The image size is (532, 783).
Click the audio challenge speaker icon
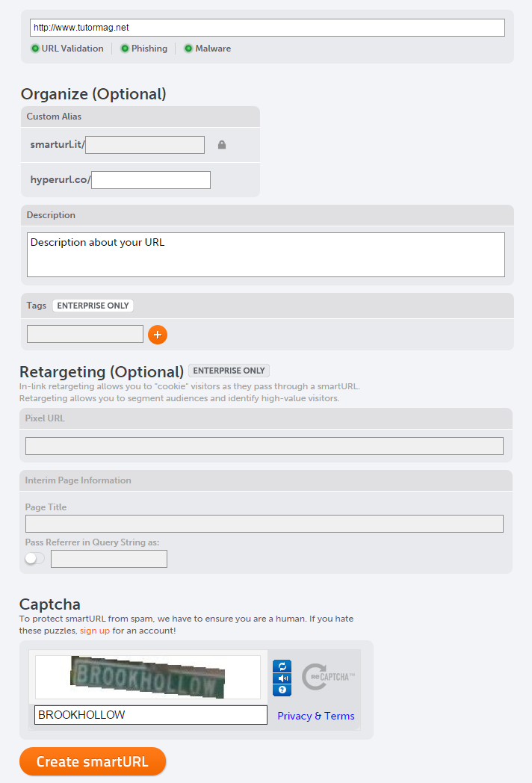click(282, 678)
